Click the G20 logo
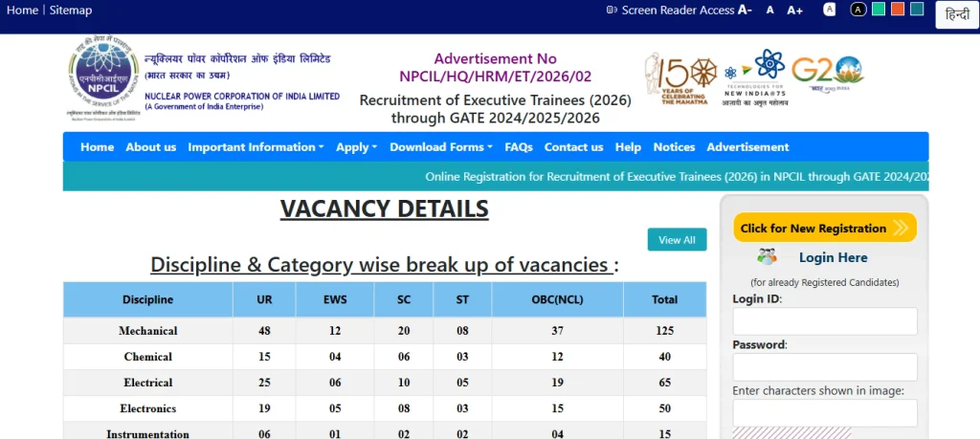 tap(828, 74)
